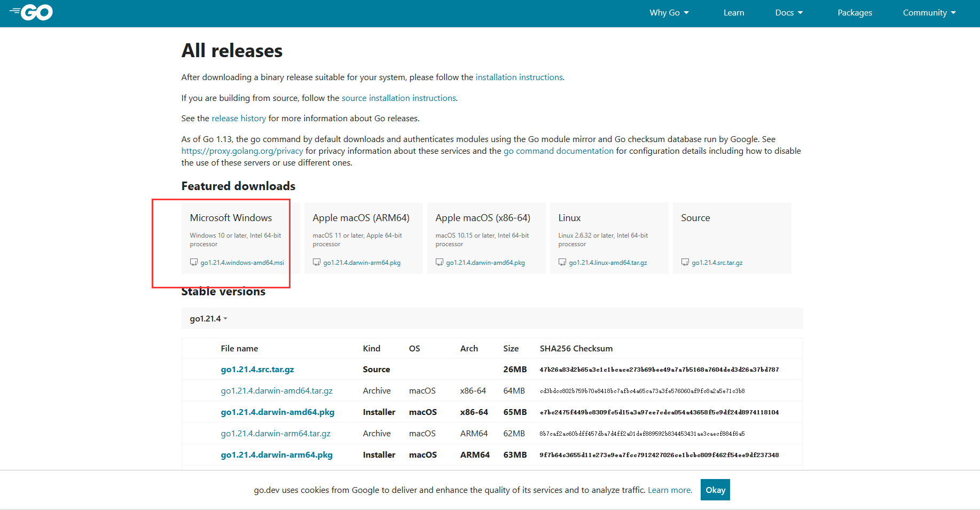The width and height of the screenshot is (980, 510).
Task: Open the Packages page
Action: click(854, 13)
